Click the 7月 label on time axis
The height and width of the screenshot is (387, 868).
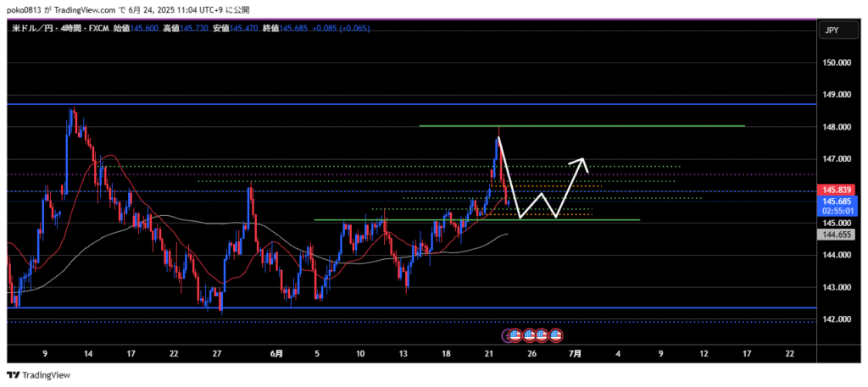point(575,351)
